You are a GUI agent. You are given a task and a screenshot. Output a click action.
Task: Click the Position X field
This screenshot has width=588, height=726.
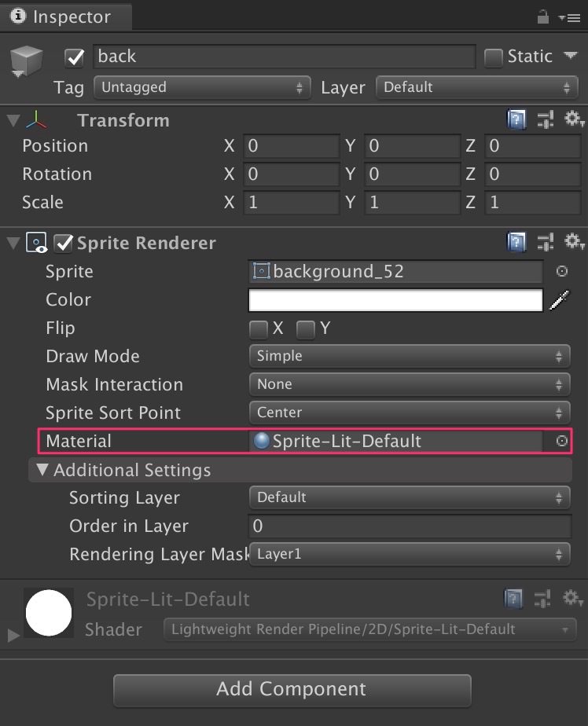[x=292, y=146]
